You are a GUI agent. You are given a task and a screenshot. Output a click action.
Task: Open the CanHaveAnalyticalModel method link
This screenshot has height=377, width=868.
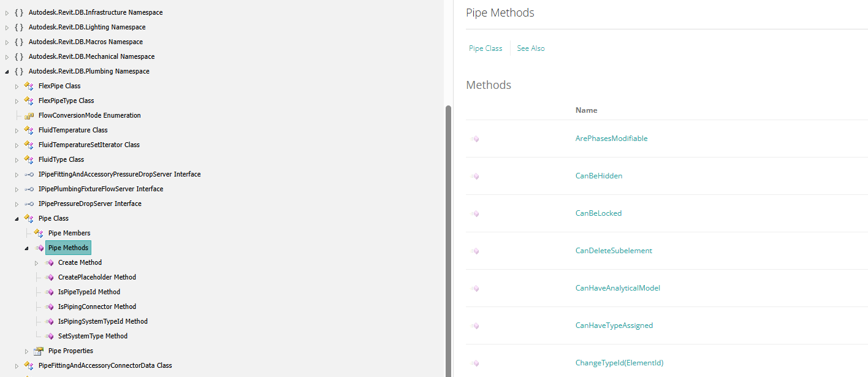[x=618, y=288]
